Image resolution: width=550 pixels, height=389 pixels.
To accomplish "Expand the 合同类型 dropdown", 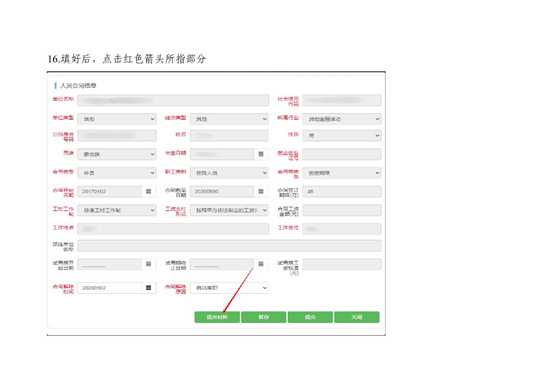I will point(117,173).
